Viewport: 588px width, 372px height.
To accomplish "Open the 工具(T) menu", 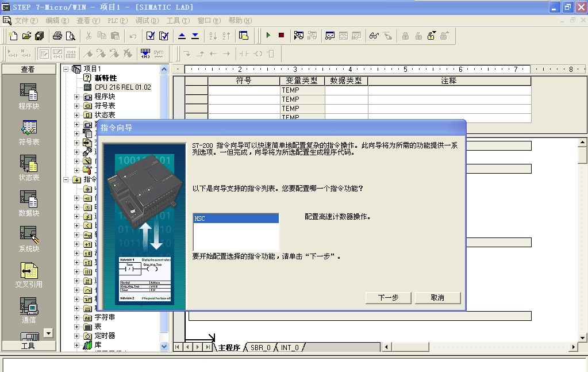I will click(178, 20).
